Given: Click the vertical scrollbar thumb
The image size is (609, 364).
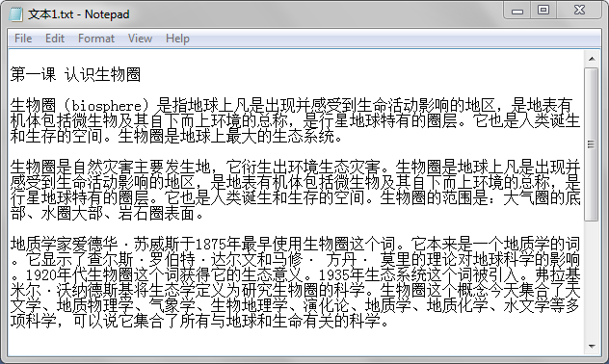Looking at the screenshot, I should tap(592, 144).
